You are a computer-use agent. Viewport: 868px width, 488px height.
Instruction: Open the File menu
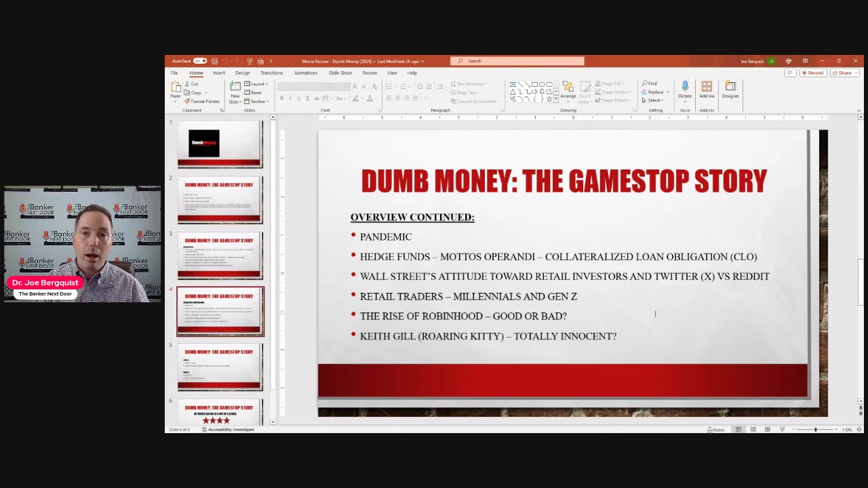pyautogui.click(x=174, y=73)
